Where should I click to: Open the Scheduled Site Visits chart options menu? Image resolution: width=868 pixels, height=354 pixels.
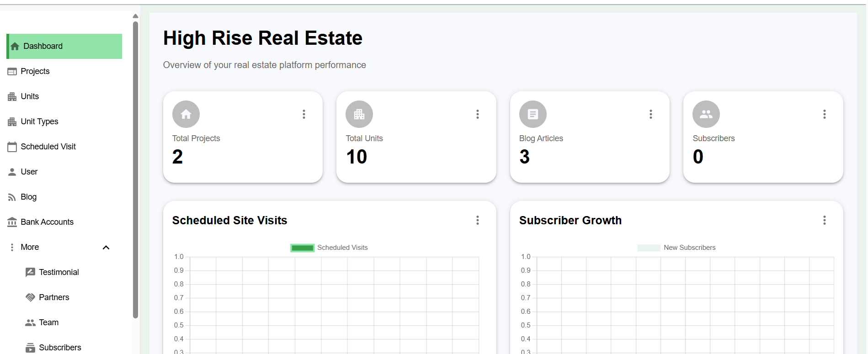(478, 220)
